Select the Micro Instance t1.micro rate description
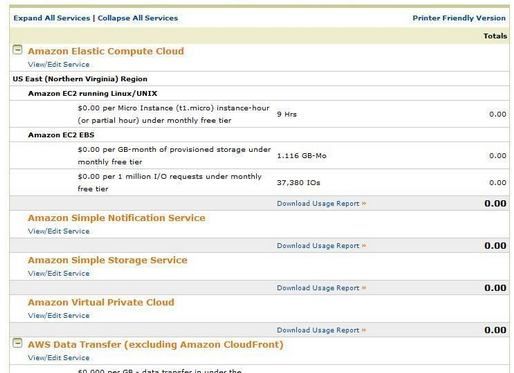This screenshot has height=373, width=514. tap(173, 114)
